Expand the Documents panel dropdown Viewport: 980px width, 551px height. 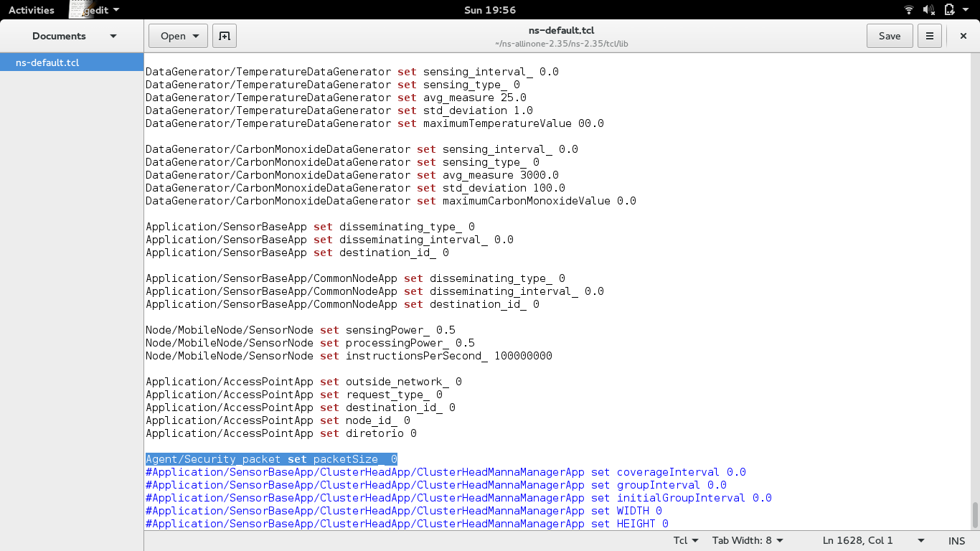(113, 36)
